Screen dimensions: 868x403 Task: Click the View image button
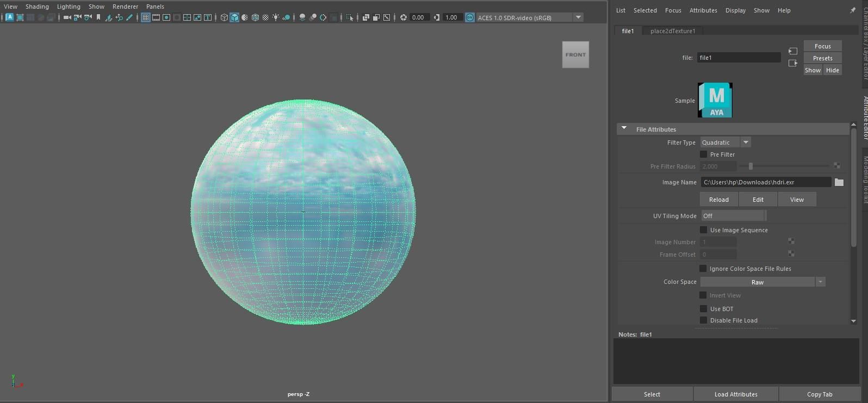797,200
